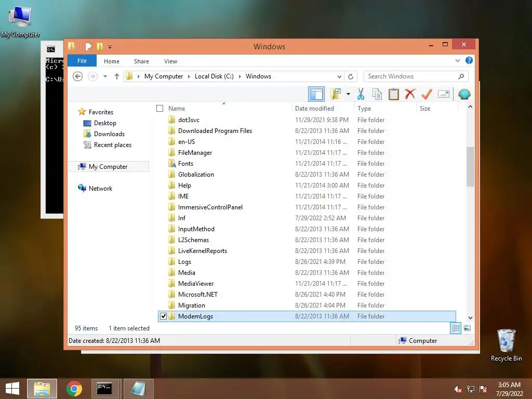Click the Start button on taskbar
Screen dimensions: 532x399
point(12,389)
